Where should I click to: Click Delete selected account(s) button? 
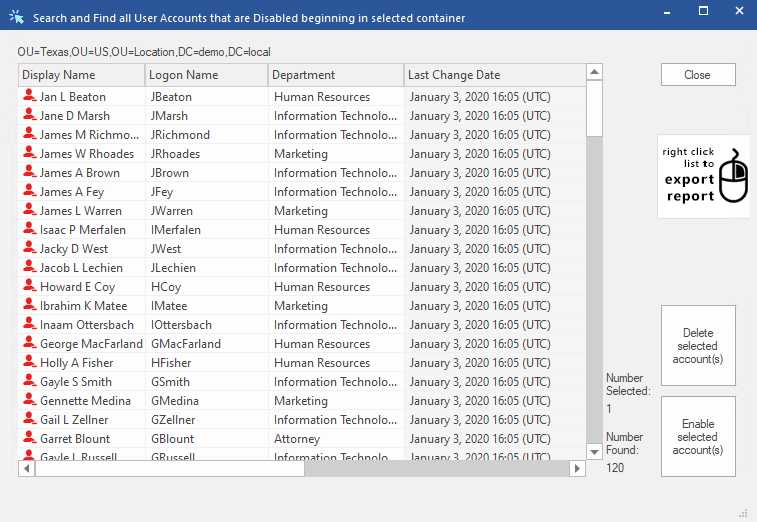pos(697,346)
